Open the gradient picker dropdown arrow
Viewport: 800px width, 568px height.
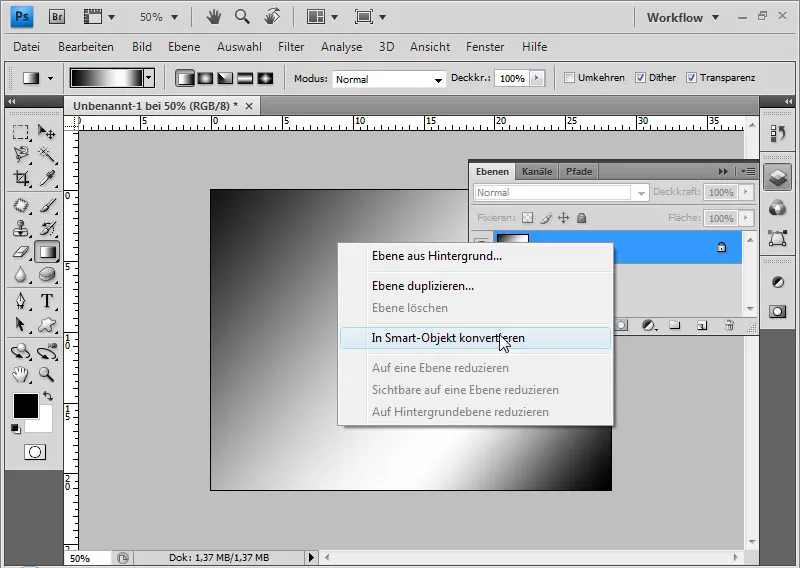tap(148, 78)
